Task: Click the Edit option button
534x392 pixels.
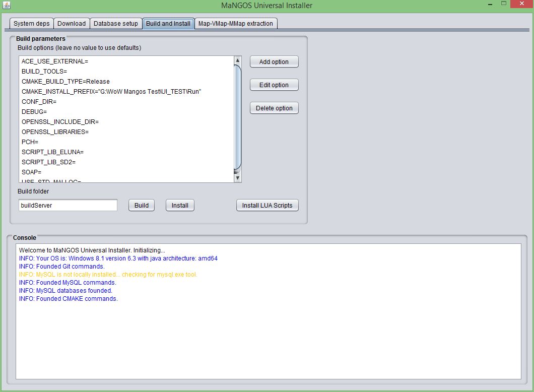Action: (x=274, y=85)
